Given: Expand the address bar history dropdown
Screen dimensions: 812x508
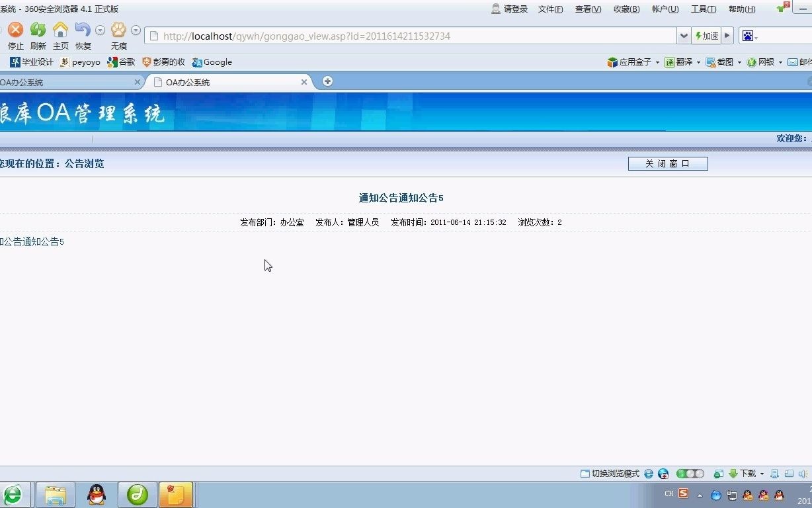Looking at the screenshot, I should (684, 36).
